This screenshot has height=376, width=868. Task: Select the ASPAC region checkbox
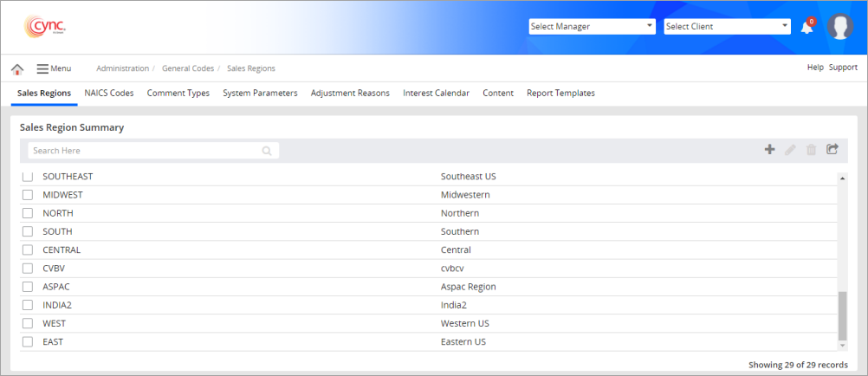28,287
